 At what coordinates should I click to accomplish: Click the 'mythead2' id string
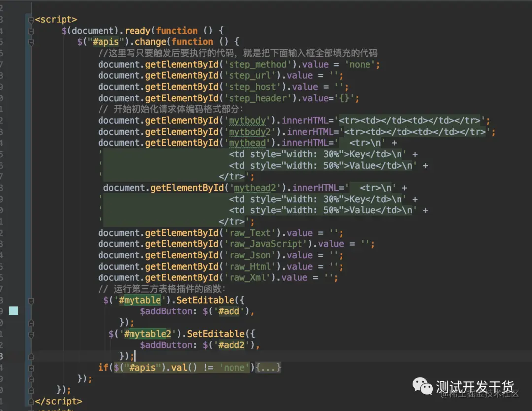tap(256, 188)
